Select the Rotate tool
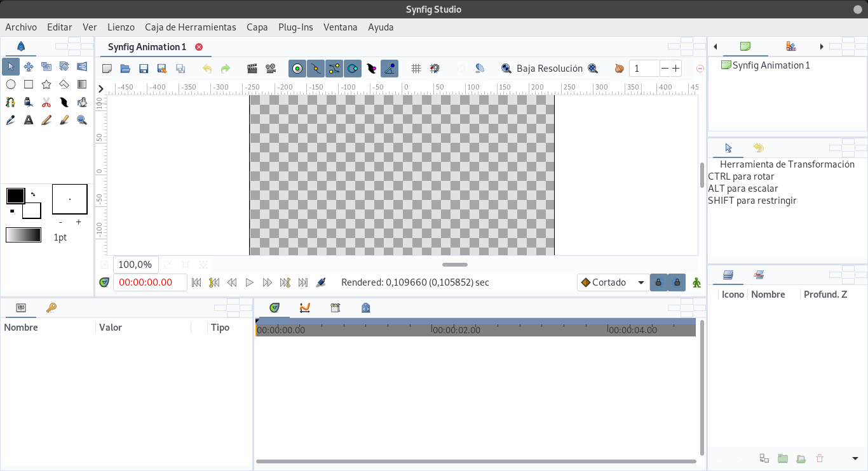Image resolution: width=868 pixels, height=471 pixels. point(64,67)
